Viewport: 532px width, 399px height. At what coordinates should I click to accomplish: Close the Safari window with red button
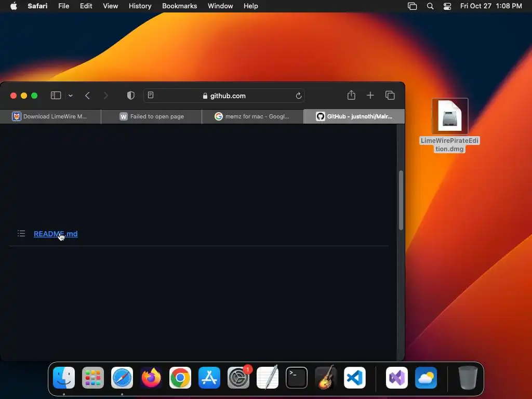click(x=14, y=96)
